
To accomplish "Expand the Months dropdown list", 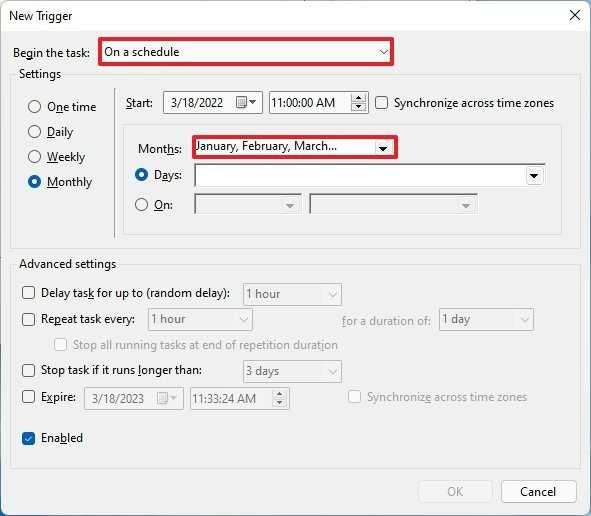I will click(383, 148).
